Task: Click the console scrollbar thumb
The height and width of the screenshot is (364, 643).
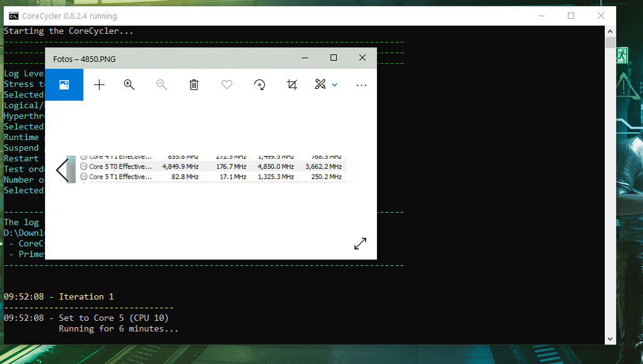Action: pyautogui.click(x=610, y=43)
